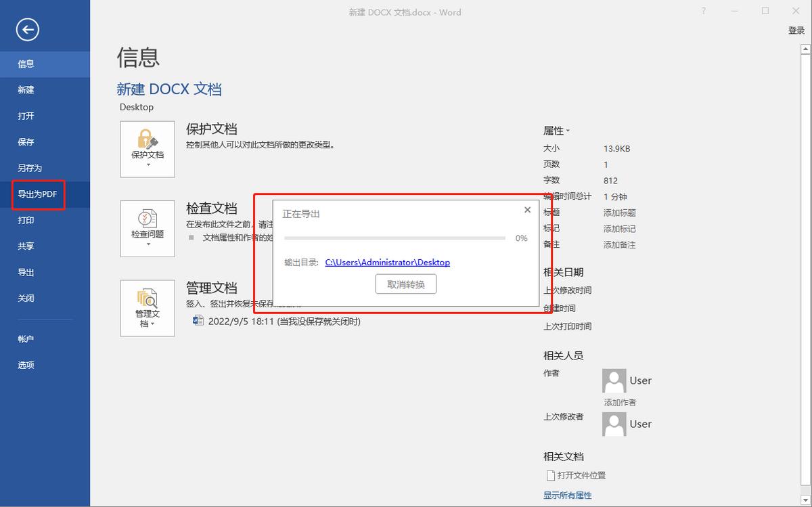Image resolution: width=812 pixels, height=507 pixels.
Task: Open the Desktop output directory link
Action: (x=387, y=262)
